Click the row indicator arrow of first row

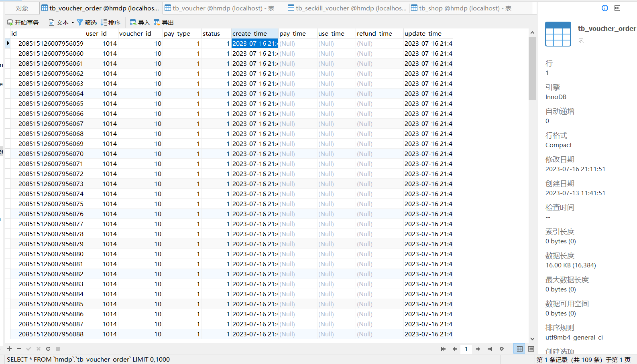click(8, 43)
